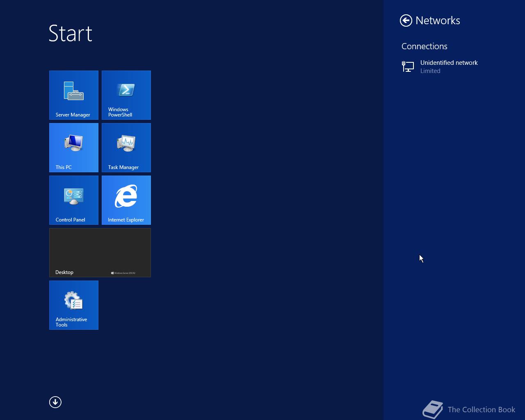Open the Administrative Tools tile

(74, 305)
